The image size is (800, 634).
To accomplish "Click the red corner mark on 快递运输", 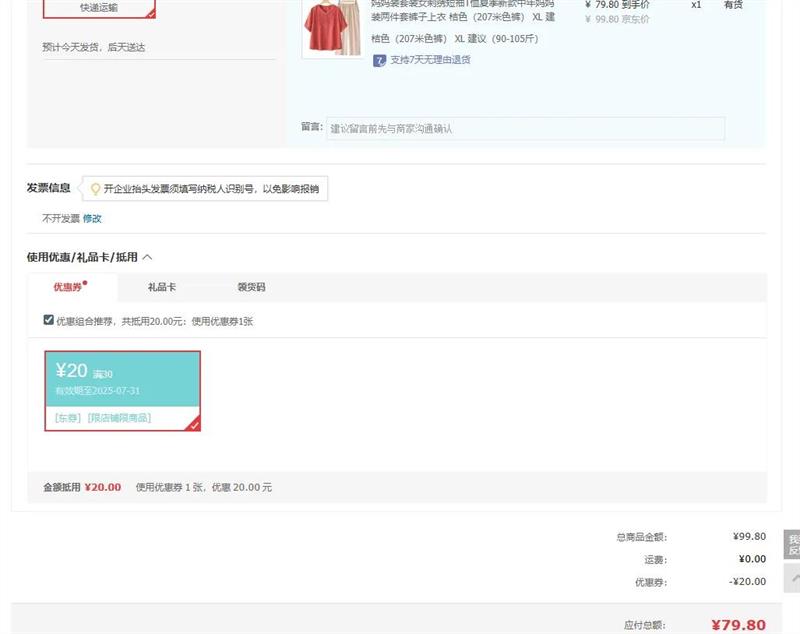I will (x=151, y=14).
